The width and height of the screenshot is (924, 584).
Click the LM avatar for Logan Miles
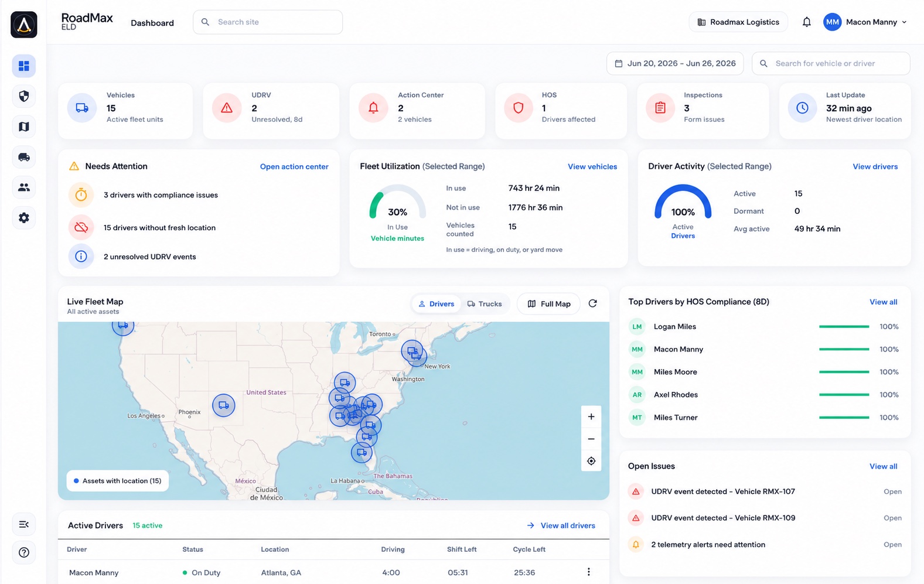pos(637,327)
